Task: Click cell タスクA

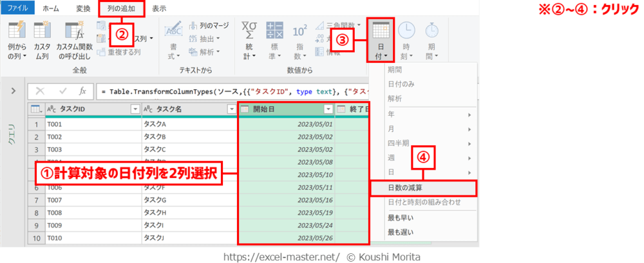Action: click(190, 124)
